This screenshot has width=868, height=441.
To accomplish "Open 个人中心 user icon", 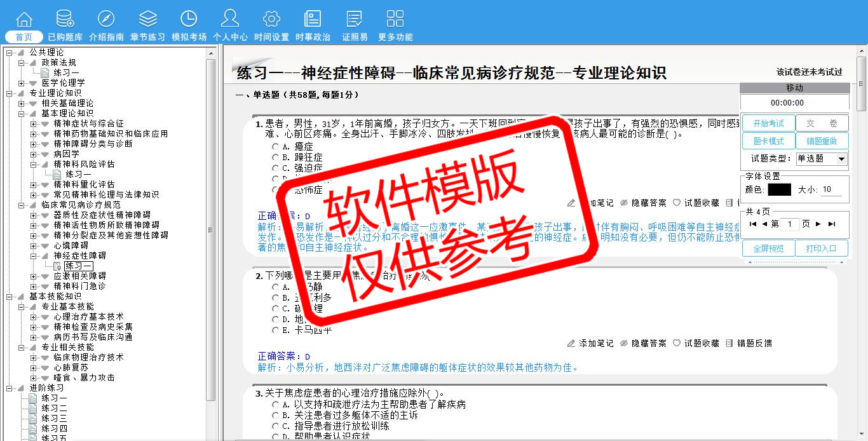I will (x=230, y=19).
